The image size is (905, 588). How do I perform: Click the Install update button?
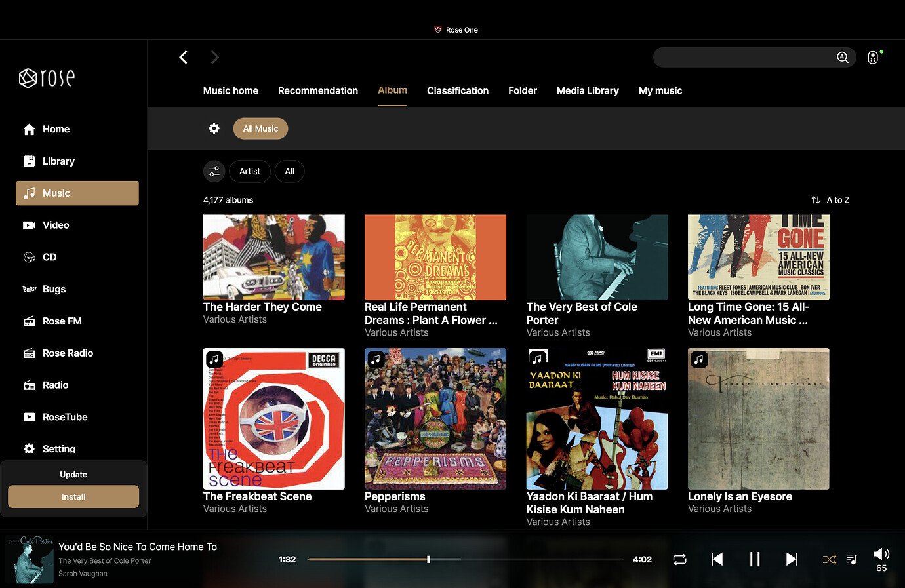pyautogui.click(x=73, y=497)
